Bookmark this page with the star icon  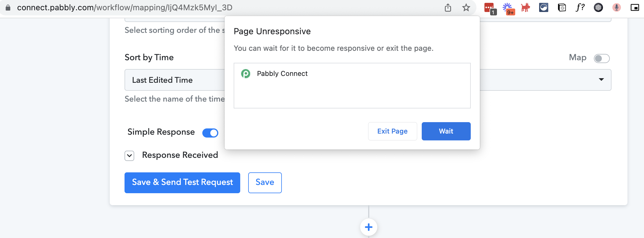click(466, 8)
